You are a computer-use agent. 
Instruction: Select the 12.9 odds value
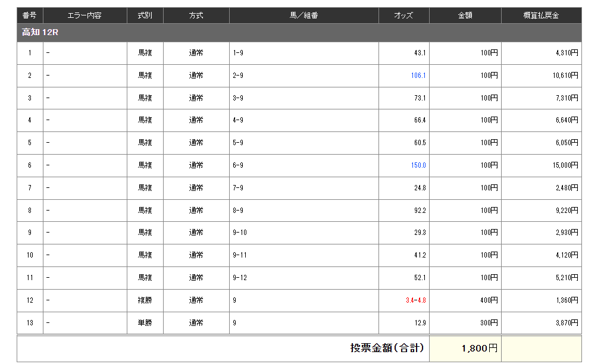[420, 323]
